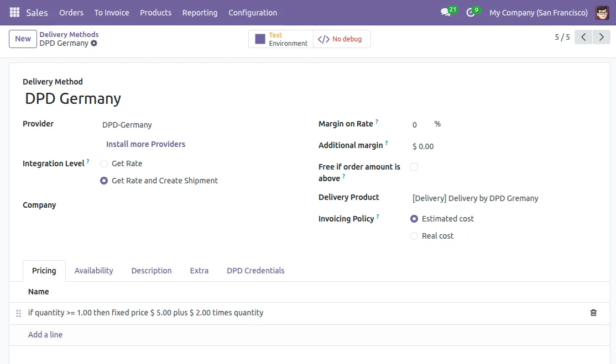Click the 5 / 5 record counter

click(x=562, y=37)
